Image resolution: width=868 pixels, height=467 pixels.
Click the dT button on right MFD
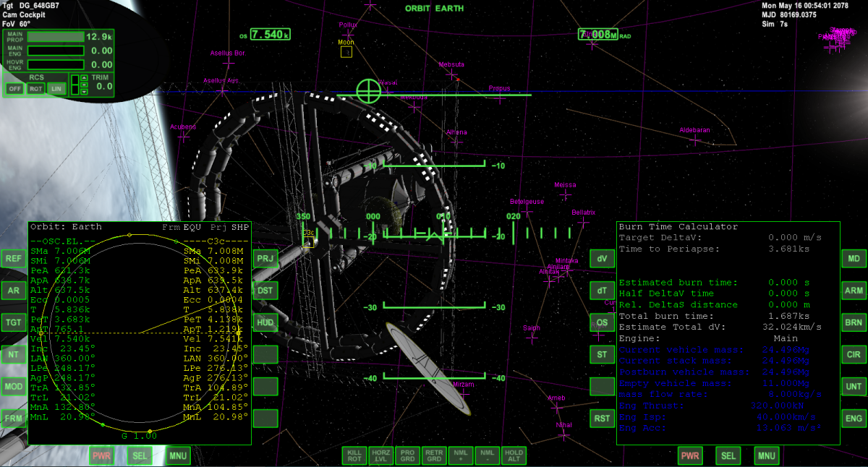coord(602,291)
